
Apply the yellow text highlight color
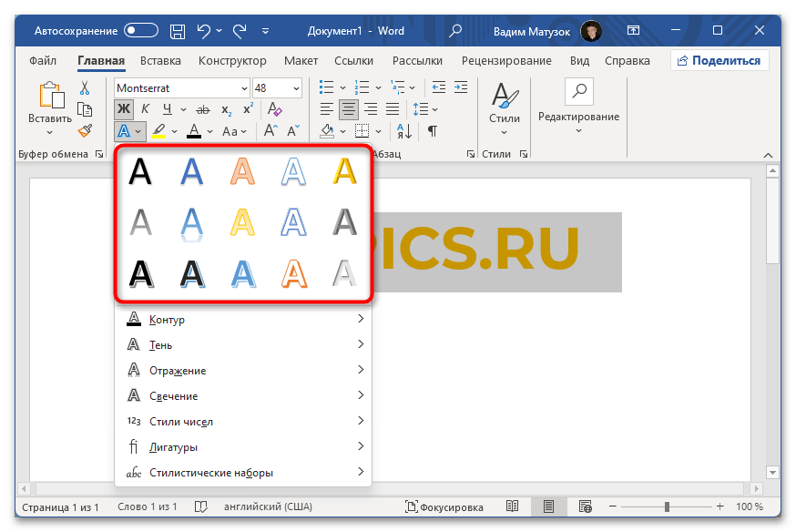click(x=158, y=131)
